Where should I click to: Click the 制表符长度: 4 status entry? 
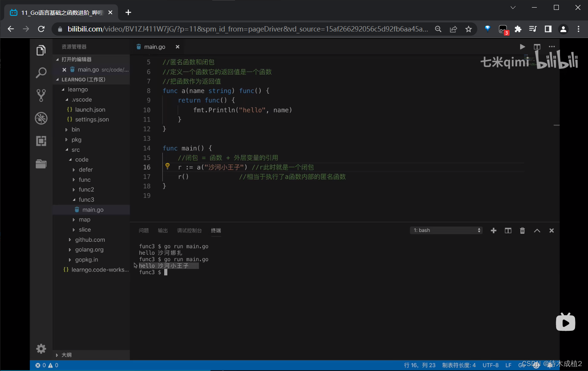point(459,365)
